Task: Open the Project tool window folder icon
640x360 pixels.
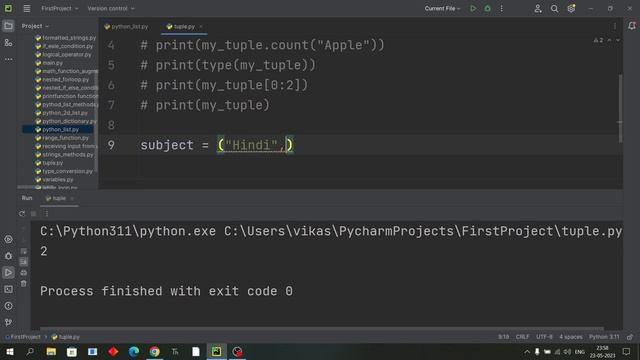Action: (8, 26)
